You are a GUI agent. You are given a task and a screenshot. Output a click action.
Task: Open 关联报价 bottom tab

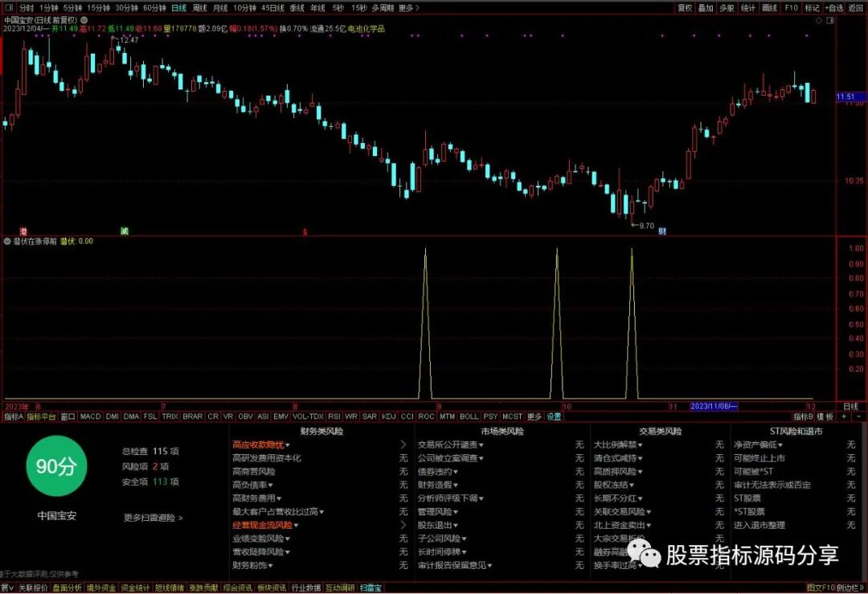(33, 588)
